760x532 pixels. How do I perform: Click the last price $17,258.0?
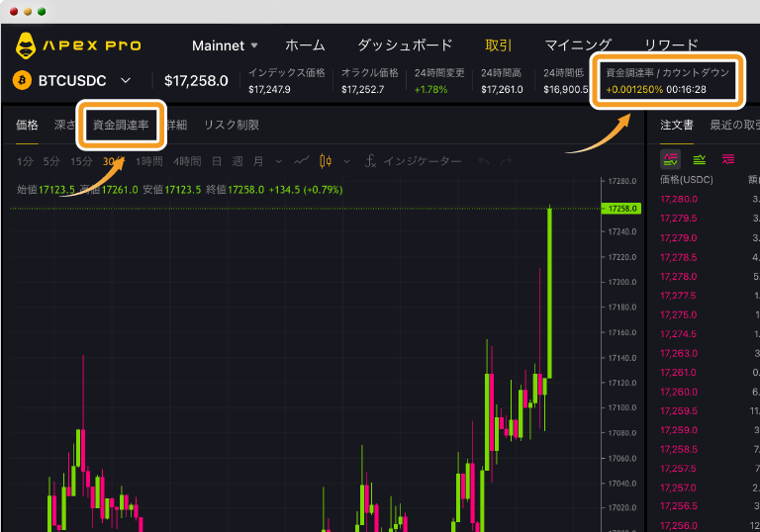click(x=196, y=81)
